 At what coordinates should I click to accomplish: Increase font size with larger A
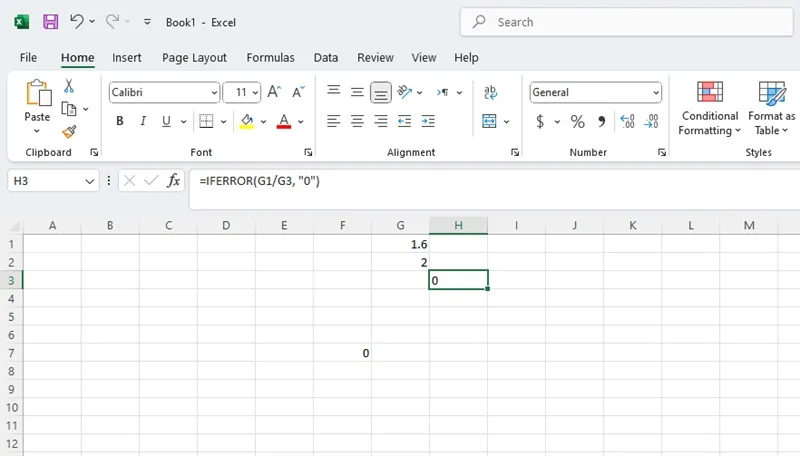pyautogui.click(x=274, y=92)
